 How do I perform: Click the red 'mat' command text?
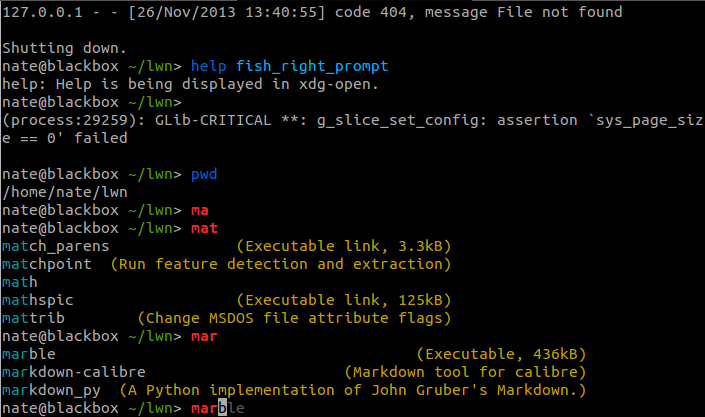(x=204, y=228)
